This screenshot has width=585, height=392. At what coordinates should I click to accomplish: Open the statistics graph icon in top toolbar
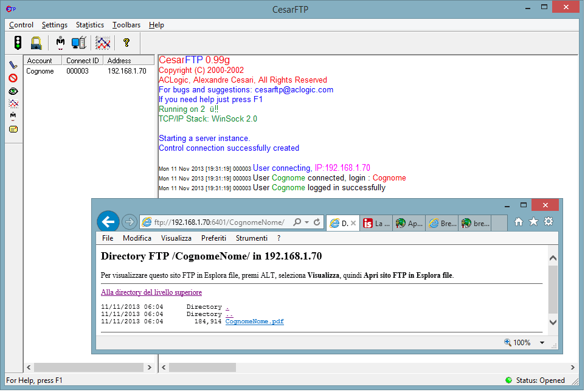tap(103, 43)
